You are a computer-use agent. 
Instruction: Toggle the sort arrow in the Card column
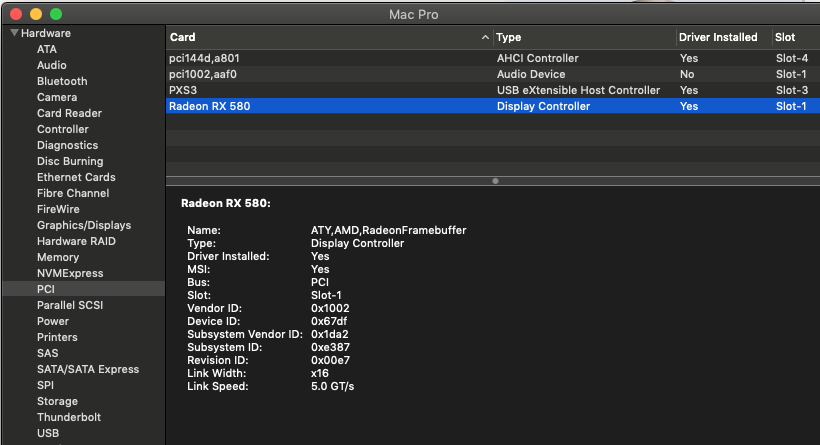coord(485,37)
